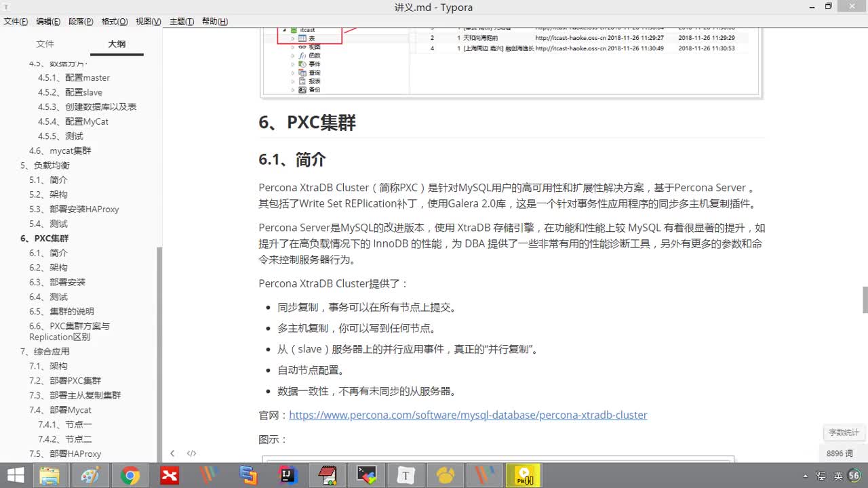Image resolution: width=868 pixels, height=488 pixels.
Task: Select 6.2、架构 in the outline
Action: click(48, 268)
